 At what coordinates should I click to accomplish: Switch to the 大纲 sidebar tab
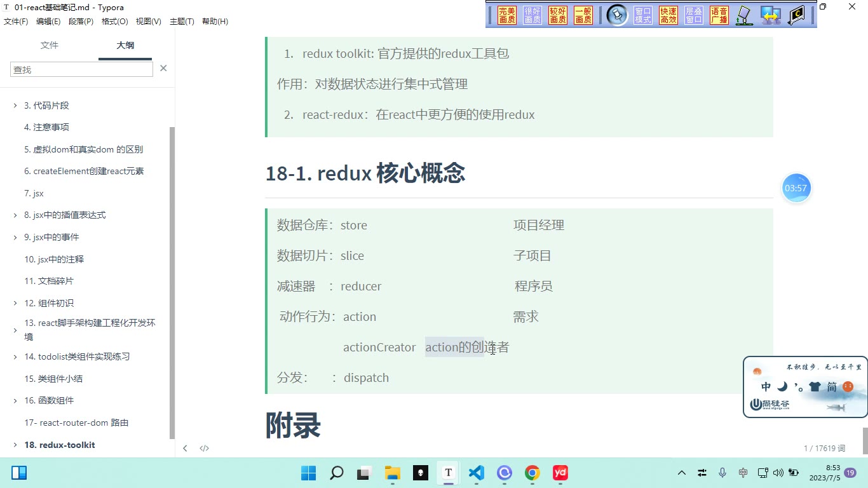125,45
